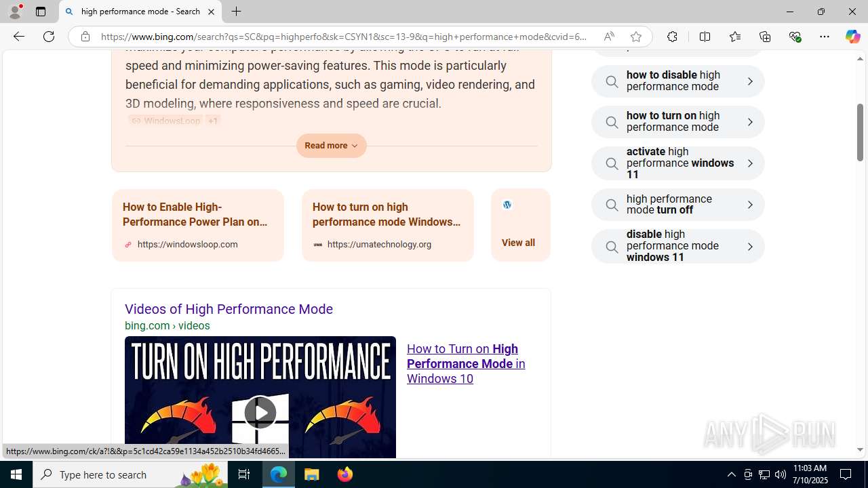The image size is (868, 488).
Task: Open a new tab
Action: point(236,12)
